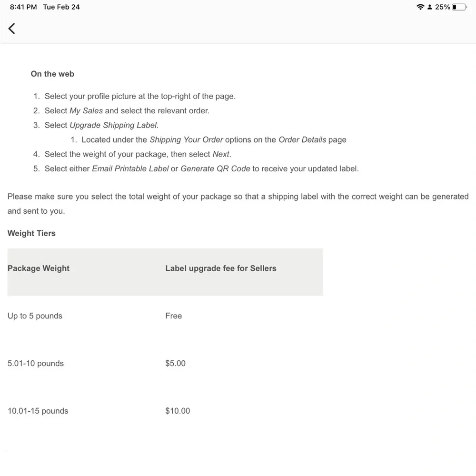Screen dimensions: 476x476
Task: Click the '$5.00' fee cell
Action: tap(176, 363)
